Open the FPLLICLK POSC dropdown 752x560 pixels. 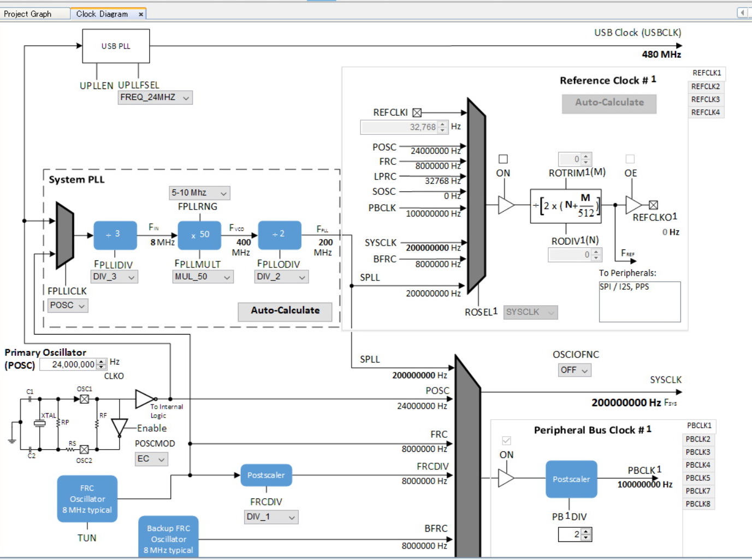point(68,306)
